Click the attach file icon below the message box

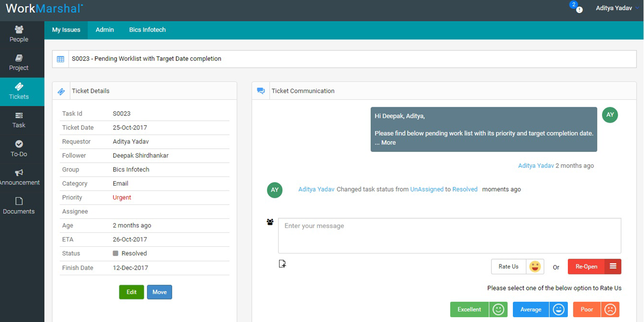(282, 263)
